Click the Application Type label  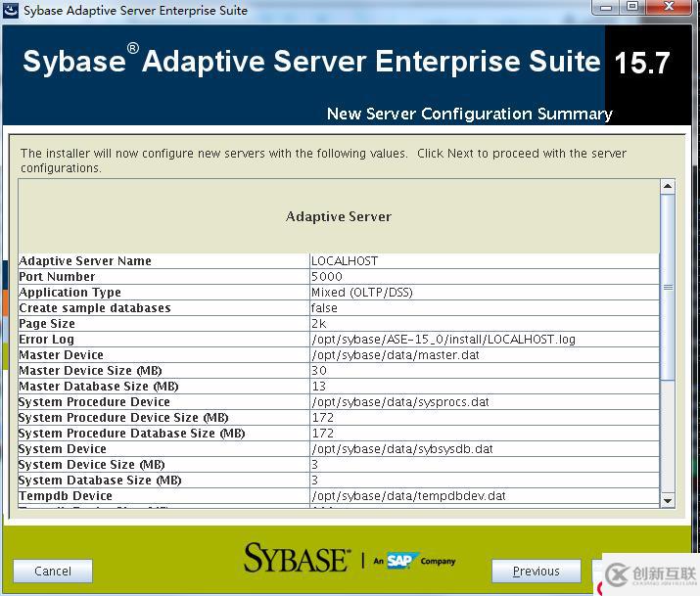coord(70,293)
